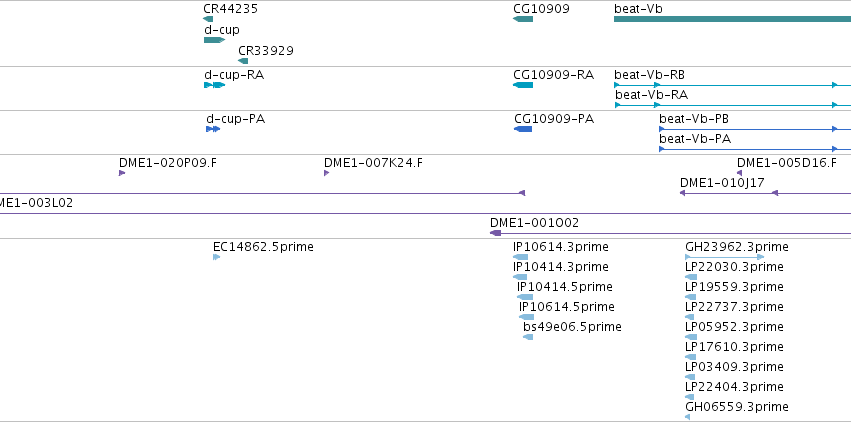Click the IP10614.3prime label
The width and height of the screenshot is (851, 422).
561,247
